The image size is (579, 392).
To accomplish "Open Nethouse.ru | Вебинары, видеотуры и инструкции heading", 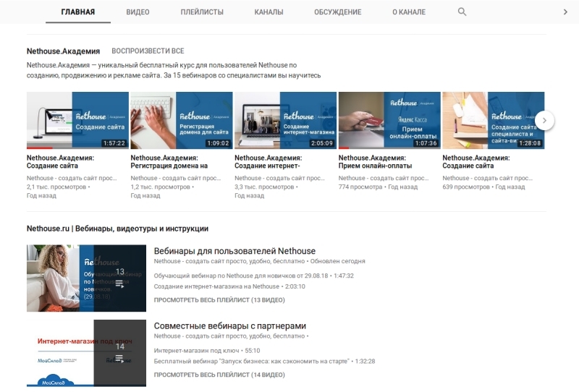I will point(117,229).
